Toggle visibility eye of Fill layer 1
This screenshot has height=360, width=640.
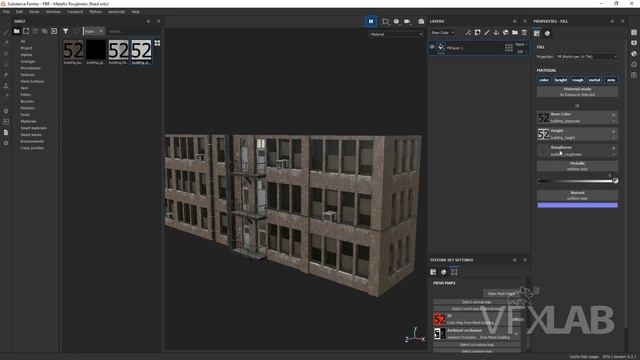[432, 47]
